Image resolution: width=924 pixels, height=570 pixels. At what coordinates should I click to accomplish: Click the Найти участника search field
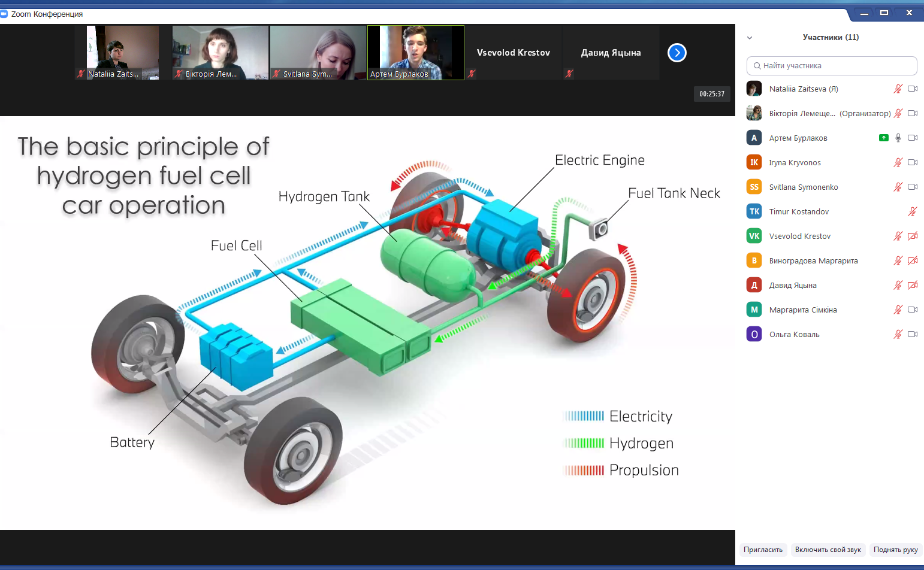pos(832,66)
